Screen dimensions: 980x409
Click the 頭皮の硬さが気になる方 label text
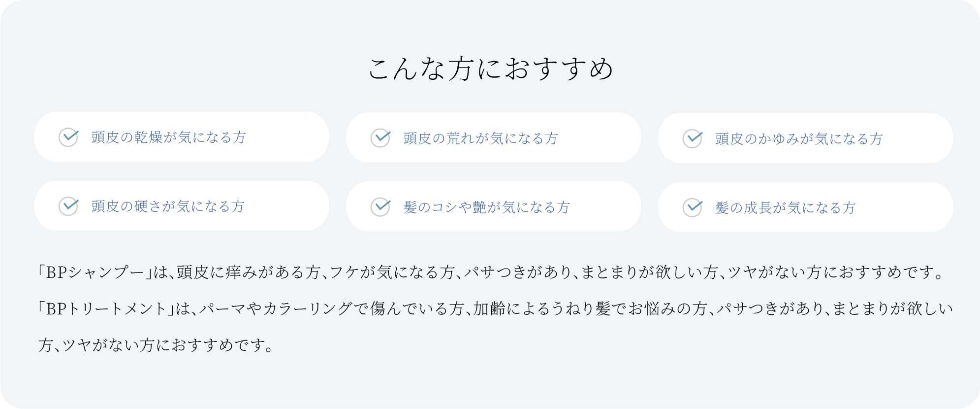[168, 206]
